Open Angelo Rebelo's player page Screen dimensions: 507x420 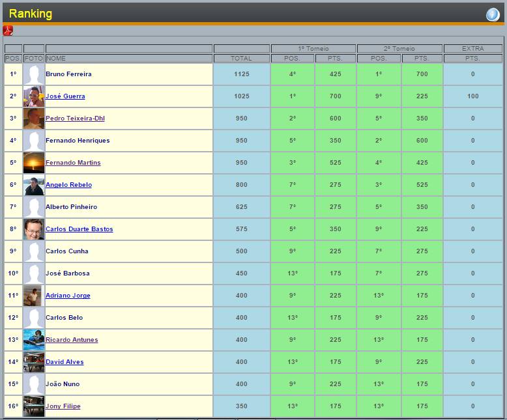pyautogui.click(x=68, y=185)
